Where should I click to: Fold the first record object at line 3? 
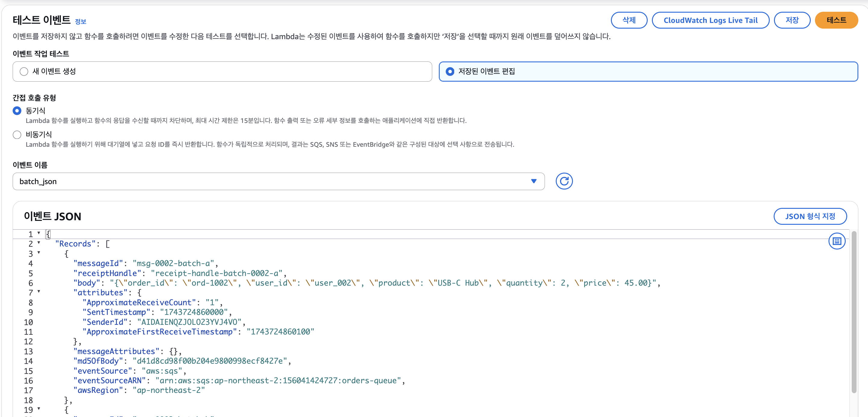click(39, 252)
